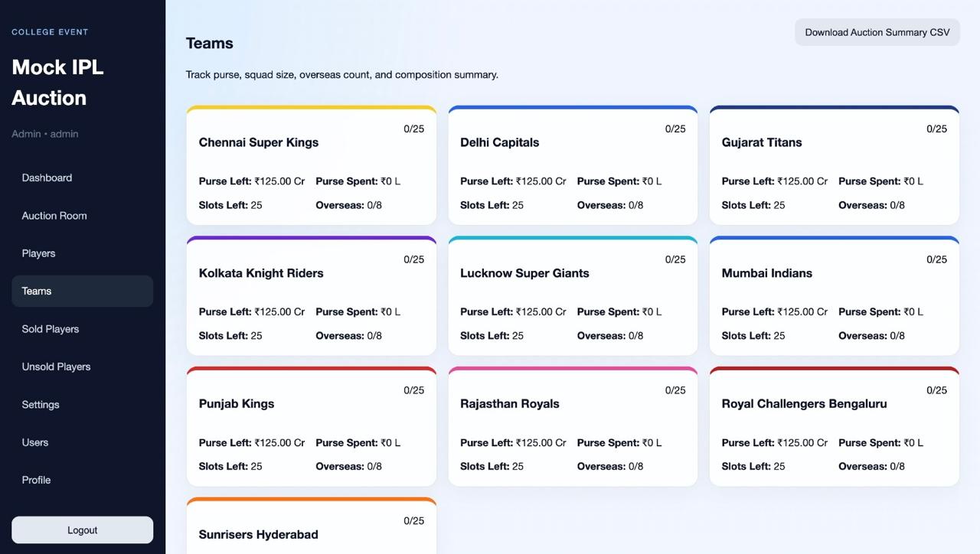The image size is (980, 554).
Task: Navigate to the Users page
Action: pyautogui.click(x=35, y=442)
